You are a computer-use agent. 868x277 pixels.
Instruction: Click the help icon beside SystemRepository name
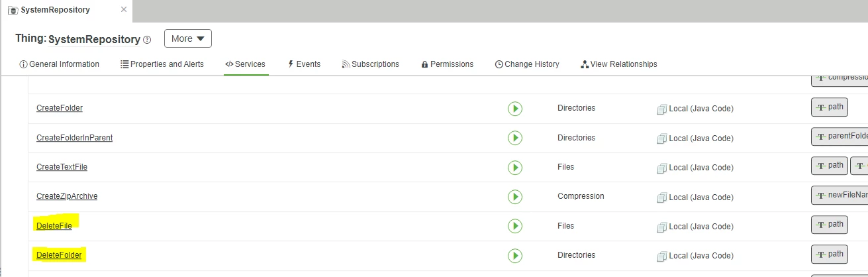(x=147, y=40)
